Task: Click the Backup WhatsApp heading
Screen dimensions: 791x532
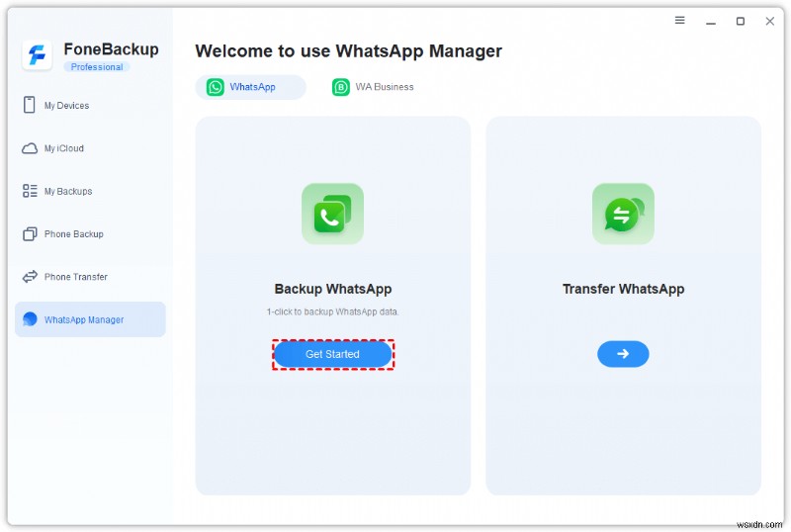Action: tap(333, 289)
